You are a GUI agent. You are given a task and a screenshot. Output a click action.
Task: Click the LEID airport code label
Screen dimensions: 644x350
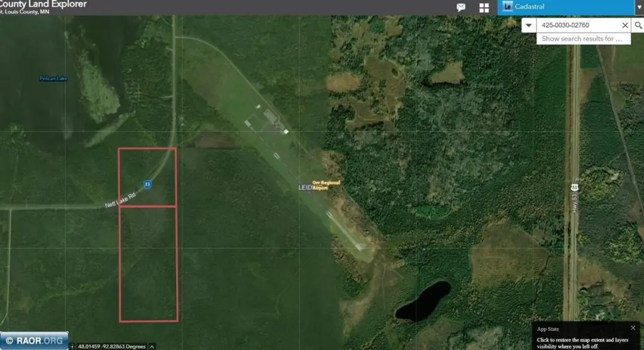[x=305, y=187]
